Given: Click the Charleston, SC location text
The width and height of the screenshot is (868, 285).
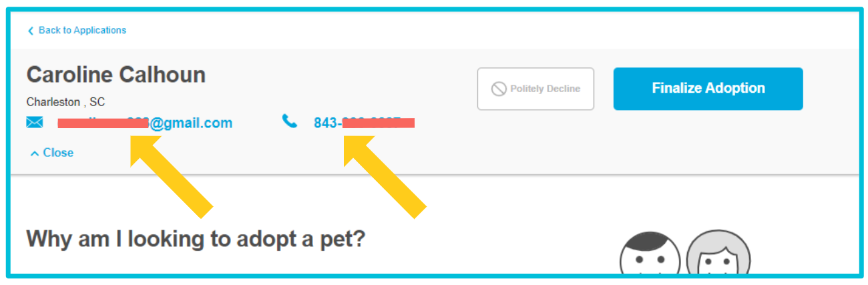Looking at the screenshot, I should 65,102.
